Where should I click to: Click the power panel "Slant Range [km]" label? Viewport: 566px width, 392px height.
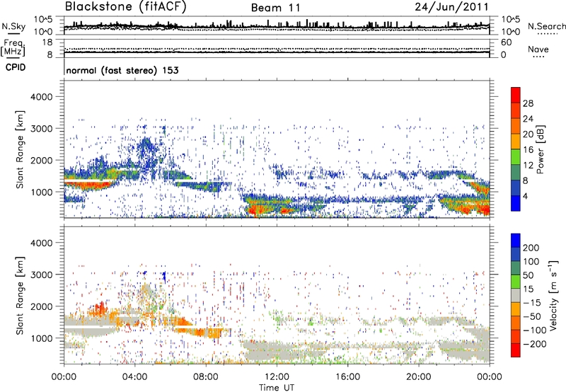click(20, 149)
